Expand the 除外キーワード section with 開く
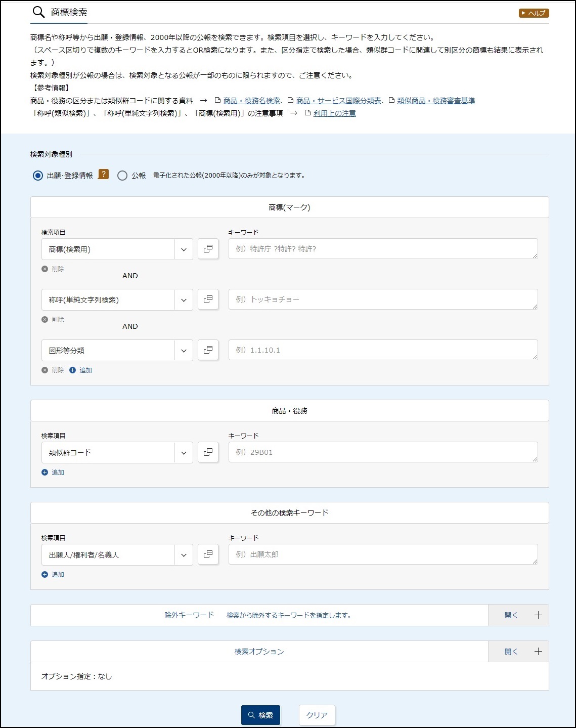This screenshot has width=576, height=728. [518, 615]
